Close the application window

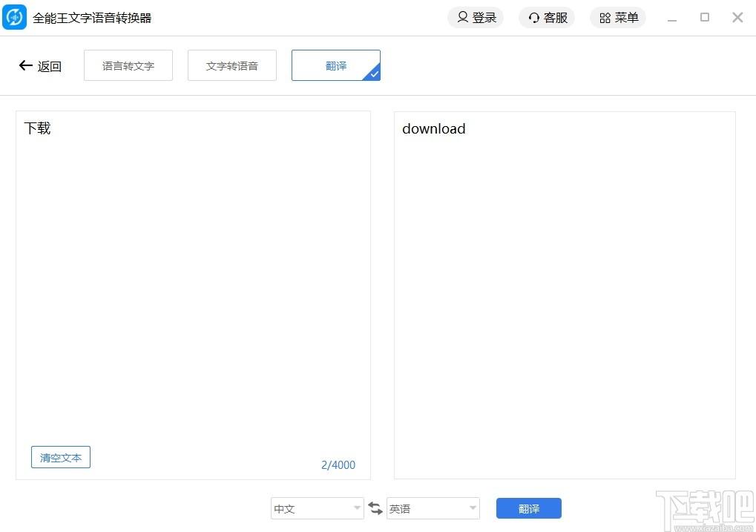[x=737, y=17]
